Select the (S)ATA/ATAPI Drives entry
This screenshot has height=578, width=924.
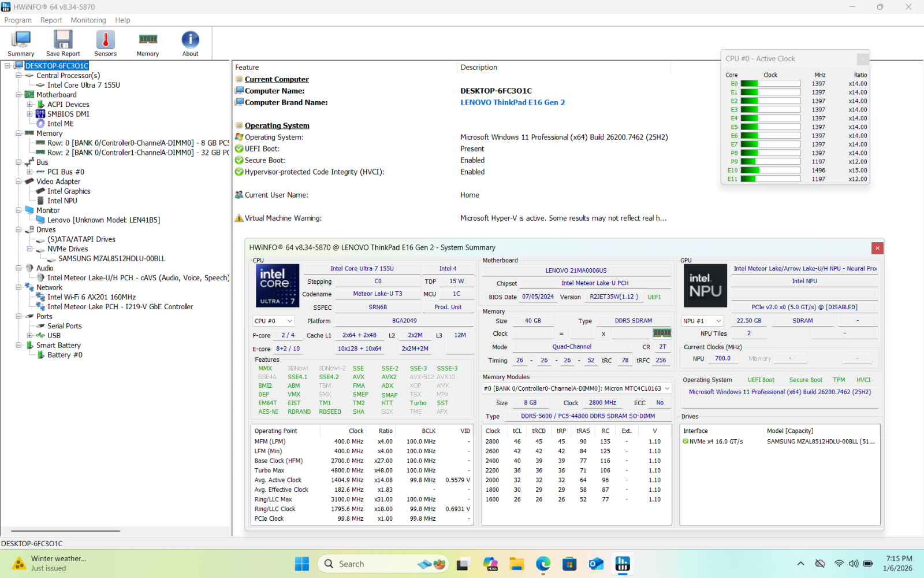[x=81, y=239]
